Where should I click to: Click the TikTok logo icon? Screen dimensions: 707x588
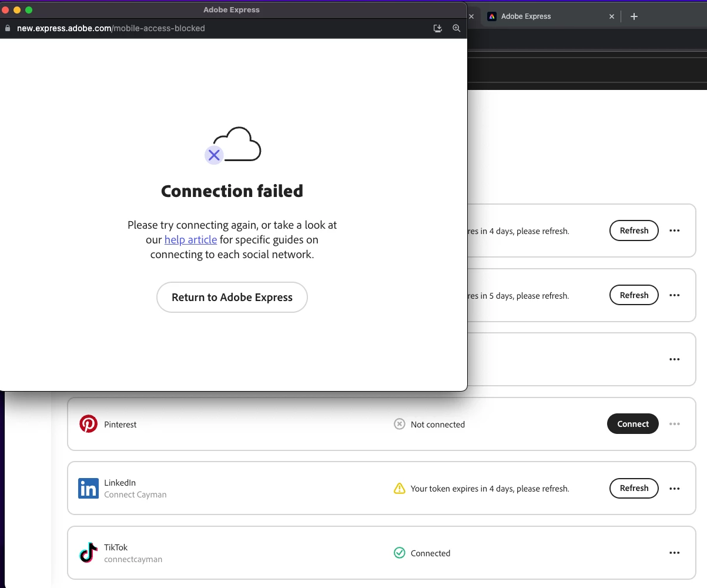pyautogui.click(x=88, y=553)
